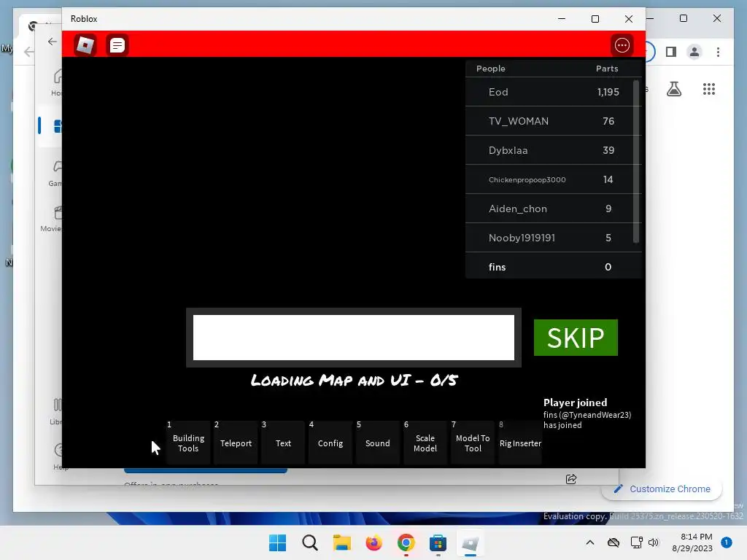Open Chrome's three-dot menu
Image resolution: width=747 pixels, height=560 pixels.
pos(718,52)
